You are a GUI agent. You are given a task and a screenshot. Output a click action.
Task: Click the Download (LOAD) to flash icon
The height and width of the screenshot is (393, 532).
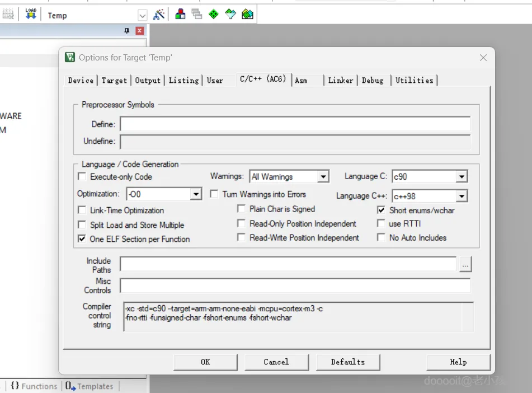30,15
